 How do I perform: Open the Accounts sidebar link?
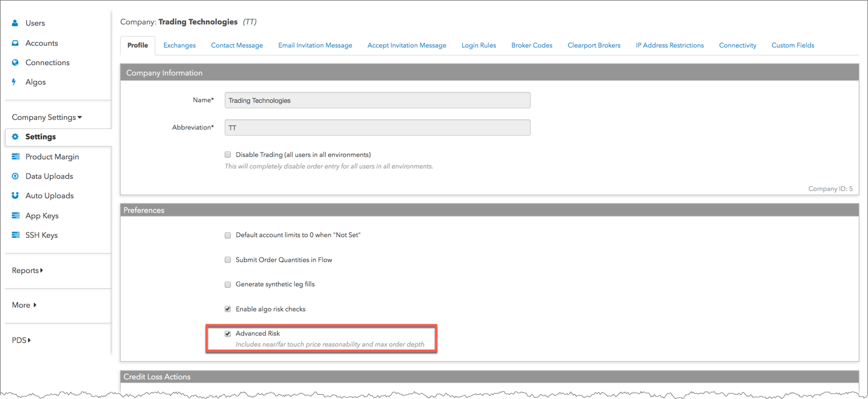point(42,43)
